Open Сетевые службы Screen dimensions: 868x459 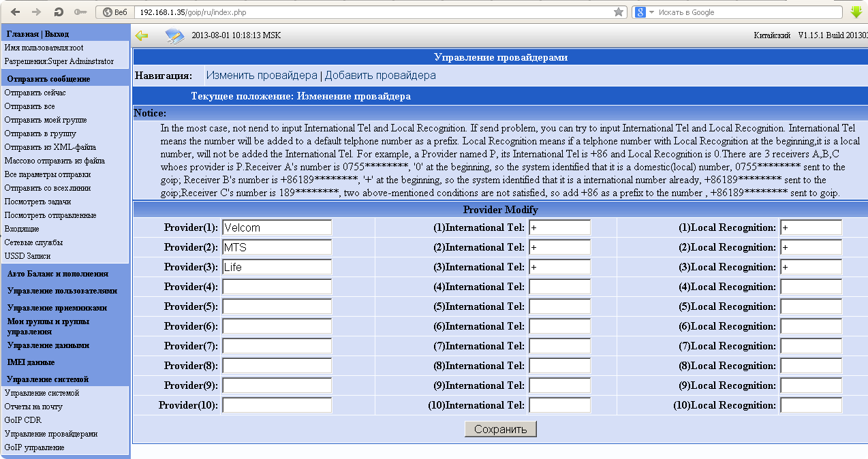[x=33, y=242]
